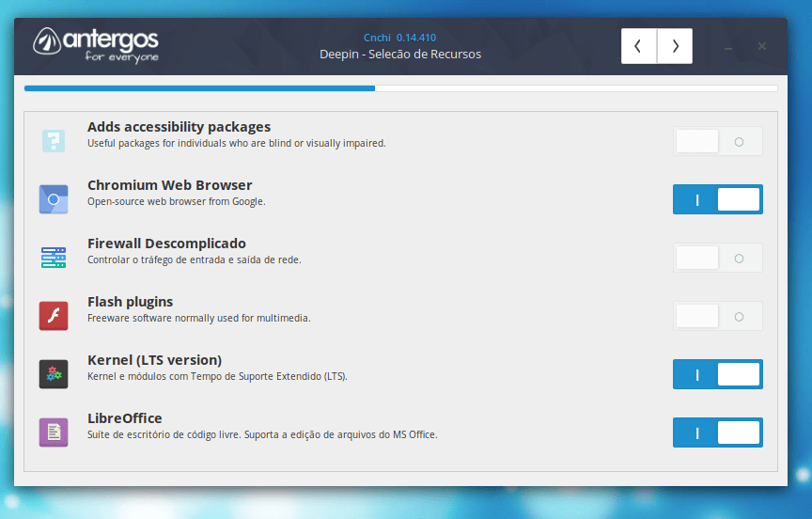The height and width of the screenshot is (519, 812).
Task: Click the red Flash plugins icon
Action: [x=54, y=316]
